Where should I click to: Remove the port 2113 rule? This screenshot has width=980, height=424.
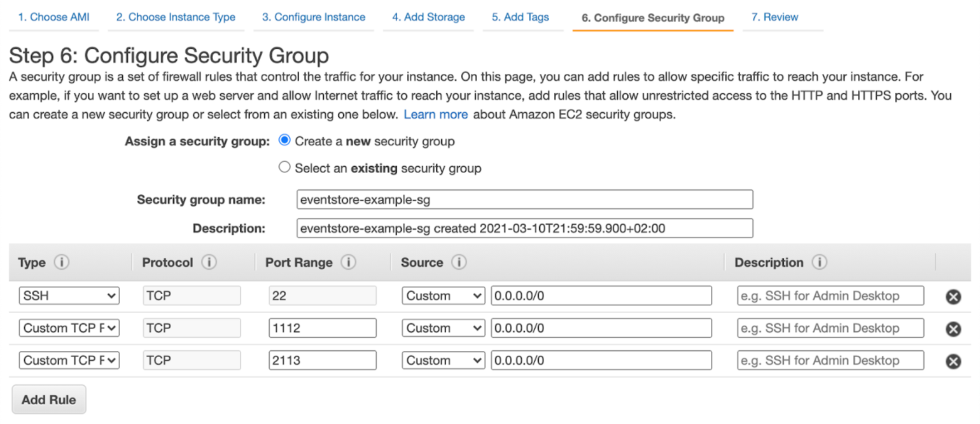[x=953, y=361]
